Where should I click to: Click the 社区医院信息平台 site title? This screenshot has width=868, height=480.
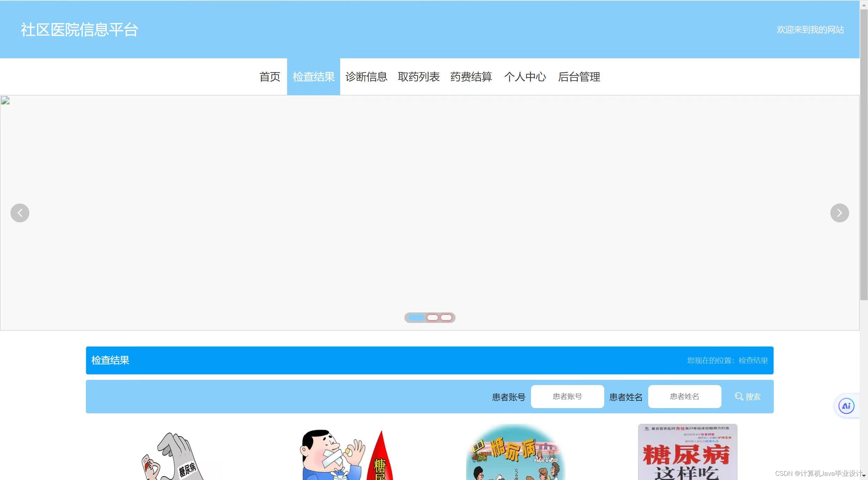tap(80, 30)
